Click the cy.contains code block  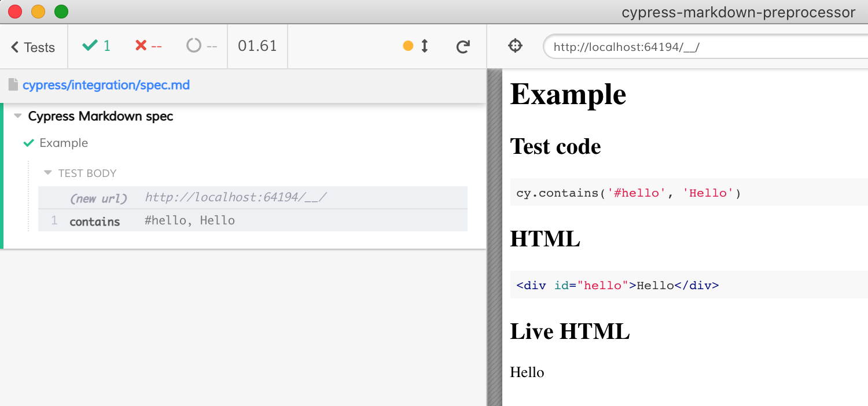689,193
